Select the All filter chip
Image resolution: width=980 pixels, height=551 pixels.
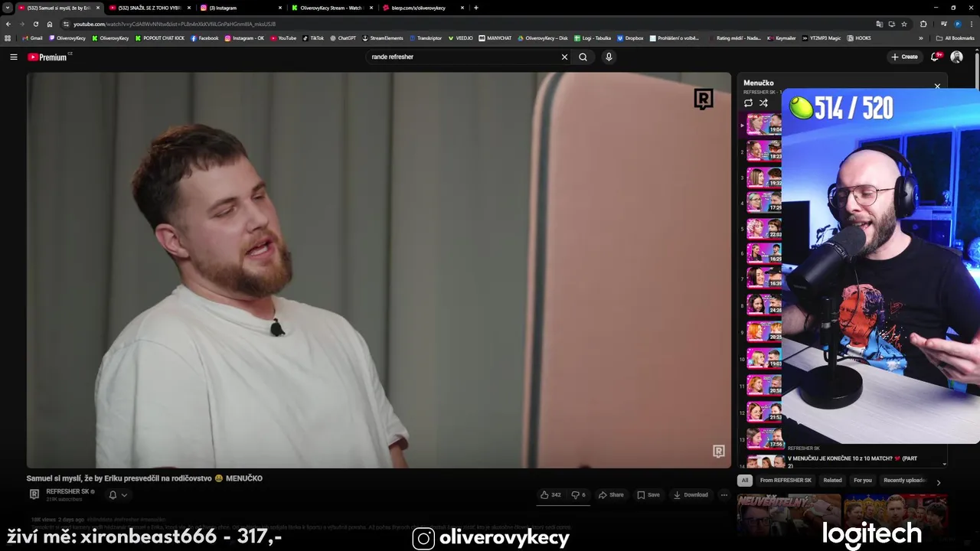point(744,481)
